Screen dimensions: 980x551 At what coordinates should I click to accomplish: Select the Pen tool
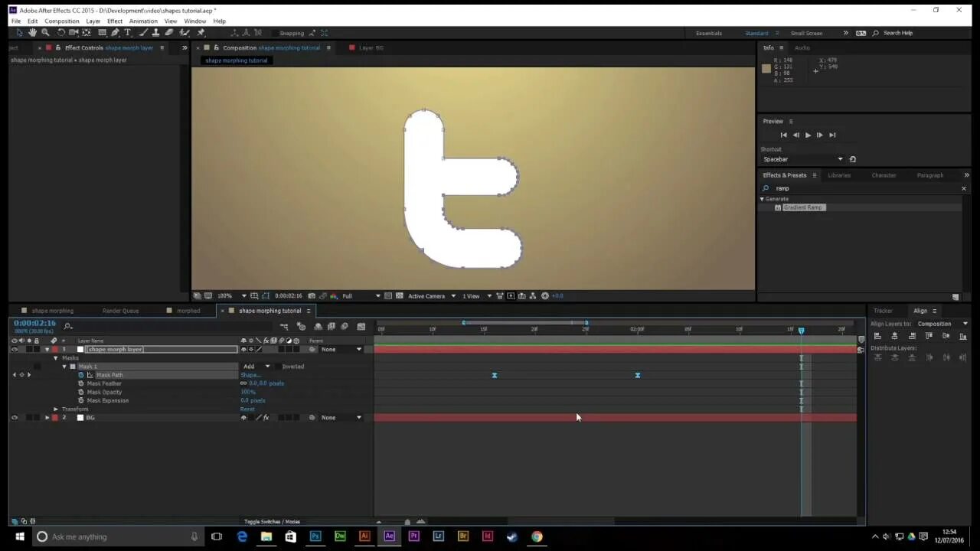point(115,33)
